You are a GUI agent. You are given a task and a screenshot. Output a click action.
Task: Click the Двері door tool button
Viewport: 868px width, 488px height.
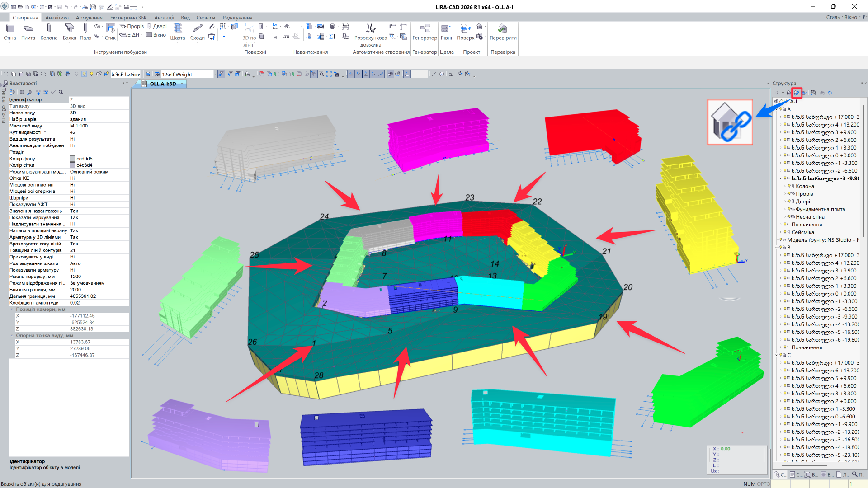point(156,26)
